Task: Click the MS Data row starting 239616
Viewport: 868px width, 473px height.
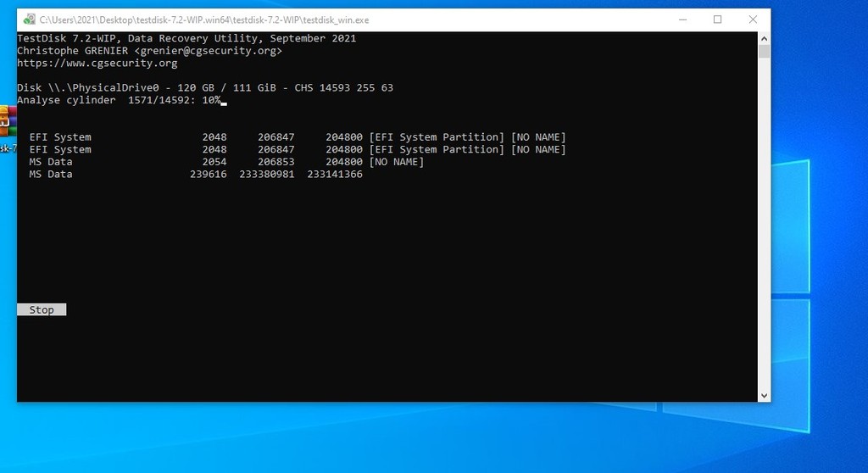Action: tap(196, 174)
